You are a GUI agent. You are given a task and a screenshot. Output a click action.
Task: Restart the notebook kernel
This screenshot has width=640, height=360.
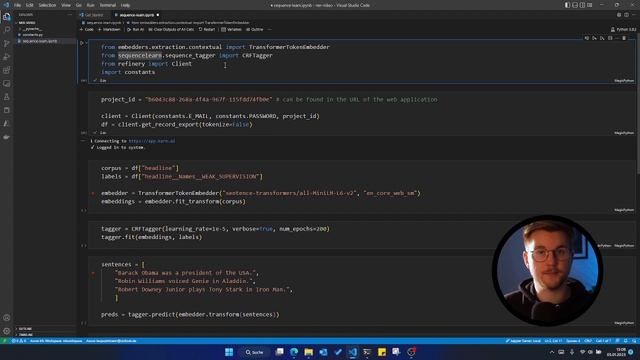pos(207,29)
